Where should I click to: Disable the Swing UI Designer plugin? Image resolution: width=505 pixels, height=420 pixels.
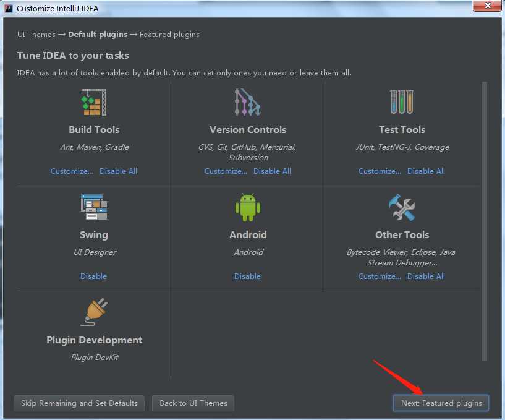point(93,276)
